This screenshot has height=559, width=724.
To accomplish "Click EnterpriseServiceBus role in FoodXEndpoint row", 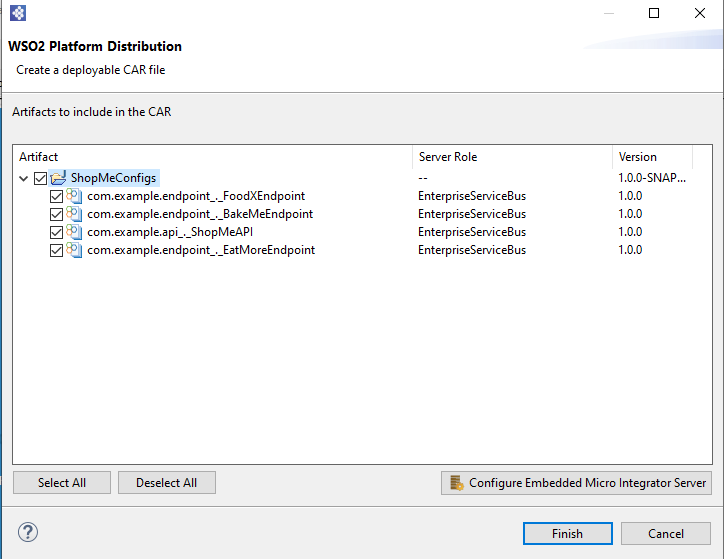I will point(472,196).
